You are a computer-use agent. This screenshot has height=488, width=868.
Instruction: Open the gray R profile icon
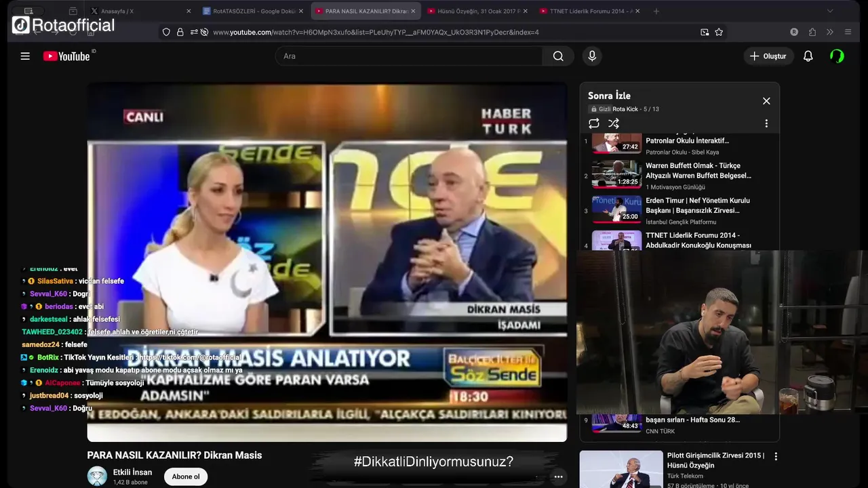pyautogui.click(x=794, y=32)
